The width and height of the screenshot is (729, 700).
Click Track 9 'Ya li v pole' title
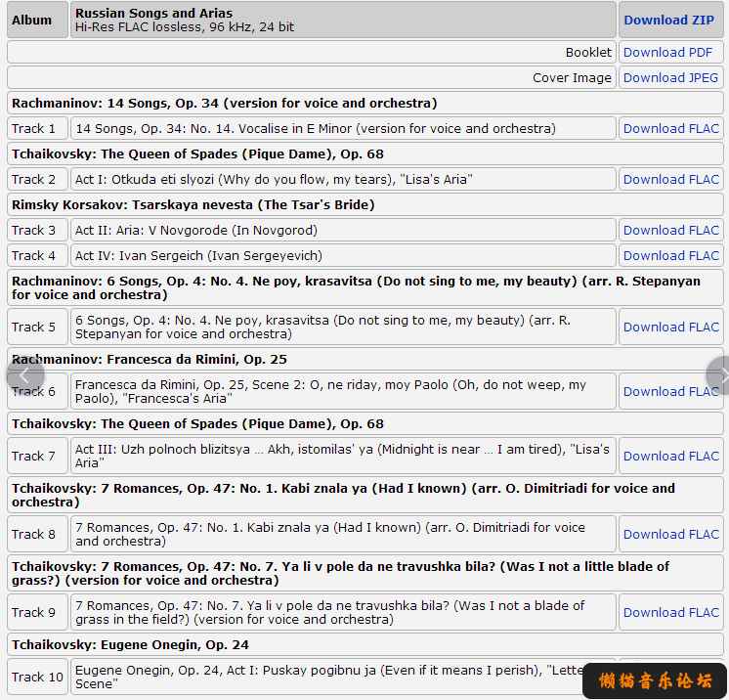[x=330, y=613]
